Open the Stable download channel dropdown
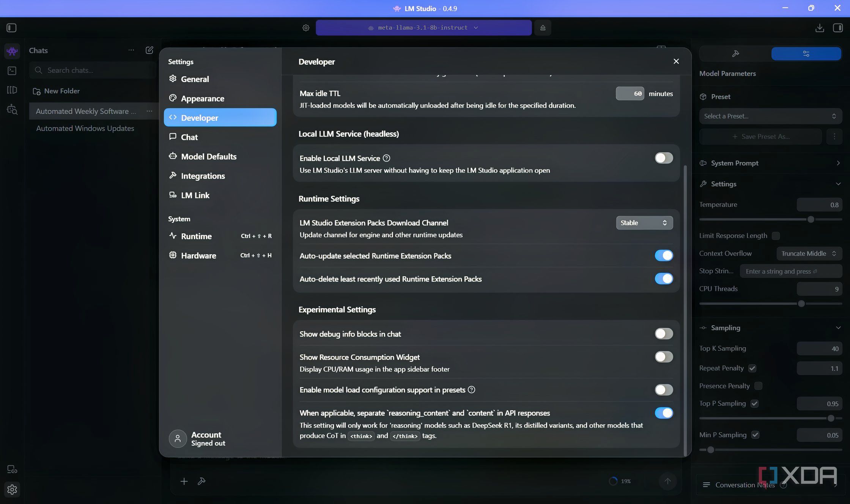Screen dimensions: 850x504 (x=644, y=223)
